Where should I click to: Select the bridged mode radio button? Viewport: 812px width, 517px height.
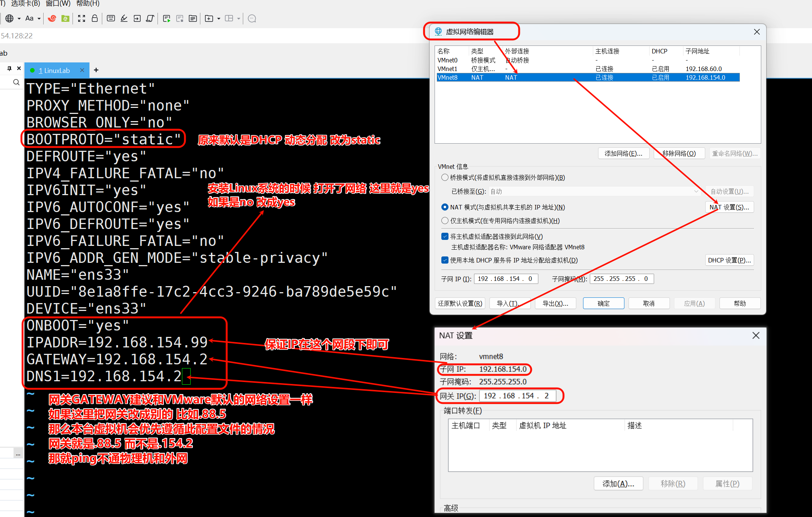coord(445,177)
